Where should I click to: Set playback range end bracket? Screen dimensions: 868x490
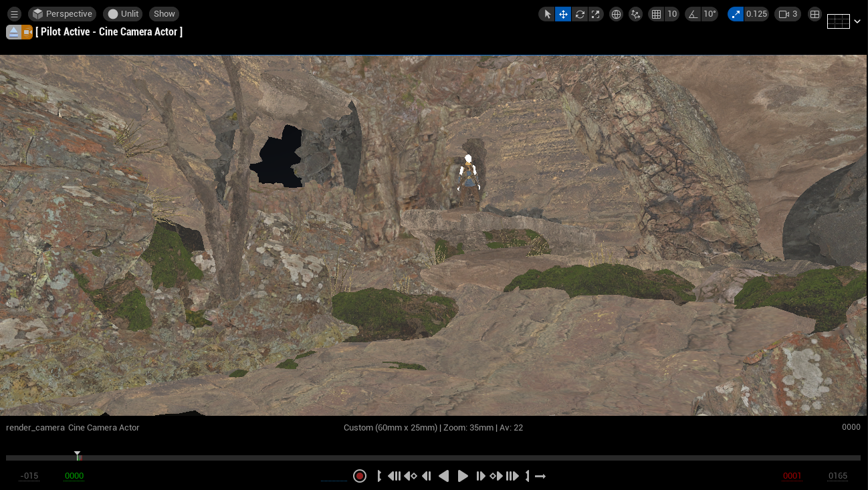coord(527,476)
